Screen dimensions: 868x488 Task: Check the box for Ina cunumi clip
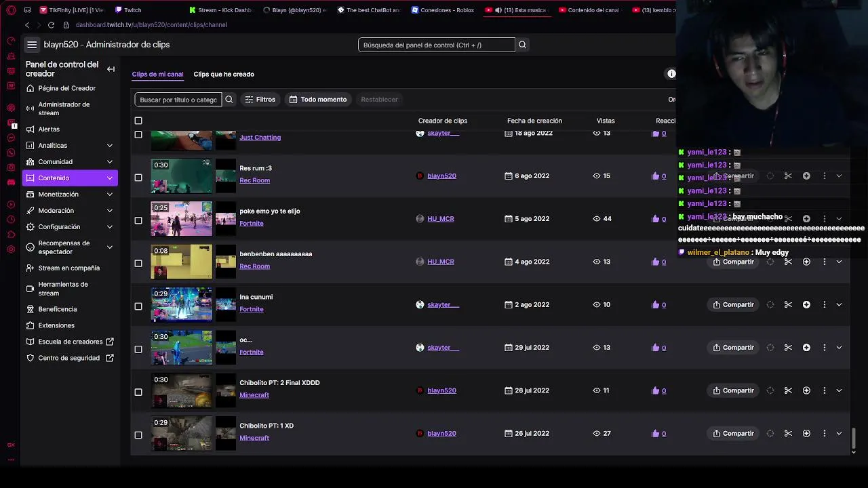coord(138,306)
